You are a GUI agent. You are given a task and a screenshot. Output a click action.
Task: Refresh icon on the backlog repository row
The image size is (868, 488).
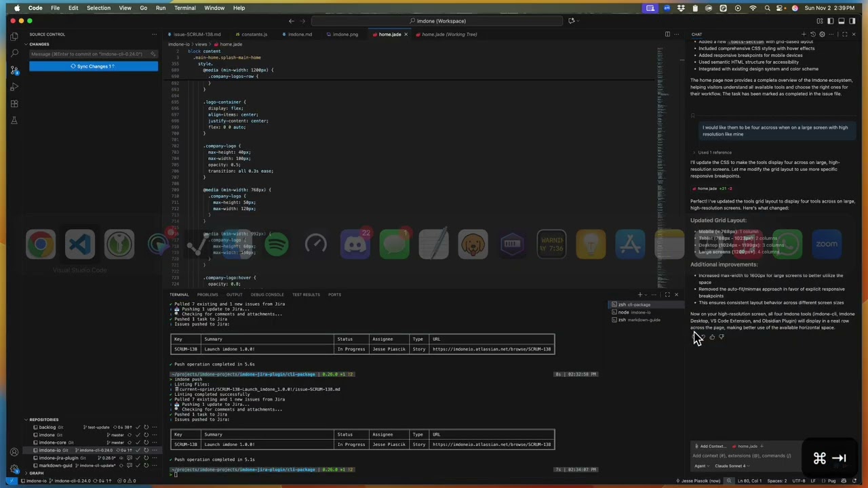pyautogui.click(x=146, y=427)
